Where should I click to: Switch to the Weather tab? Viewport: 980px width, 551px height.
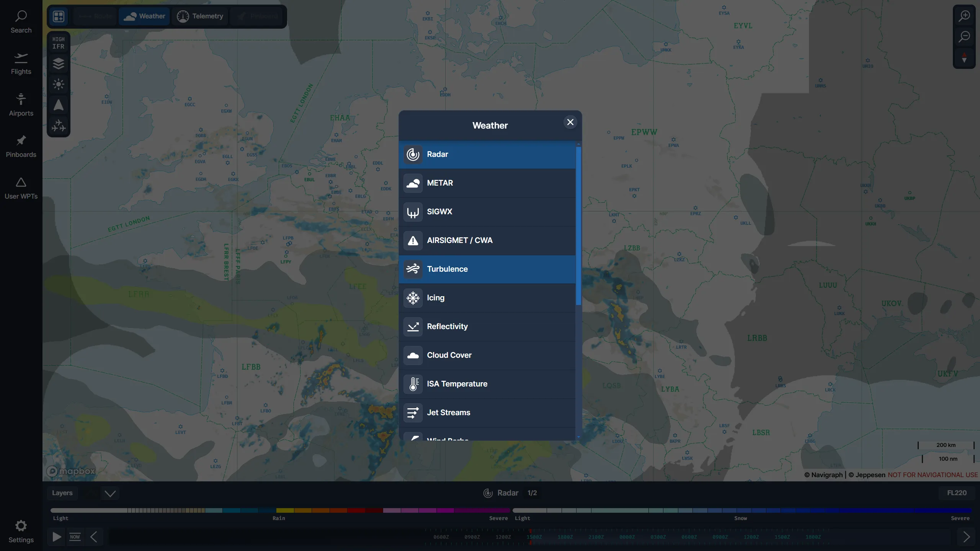(144, 16)
